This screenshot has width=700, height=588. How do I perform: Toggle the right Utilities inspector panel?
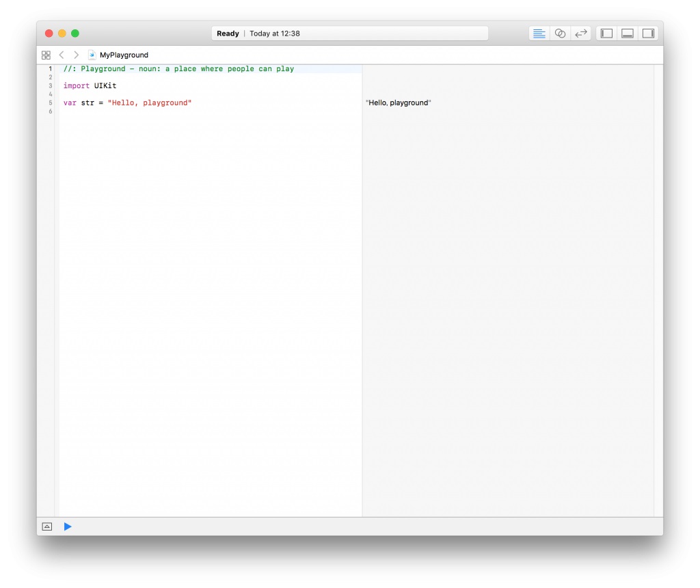tap(647, 34)
